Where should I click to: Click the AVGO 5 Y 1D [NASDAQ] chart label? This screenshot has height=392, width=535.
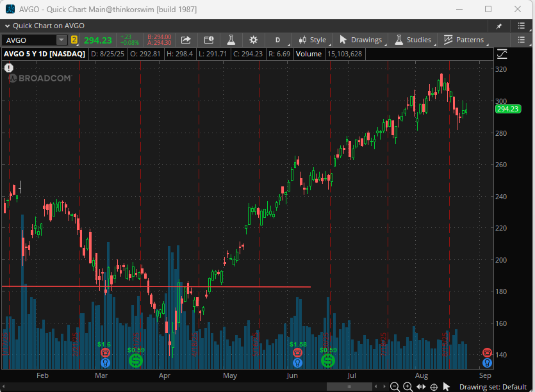coord(44,54)
